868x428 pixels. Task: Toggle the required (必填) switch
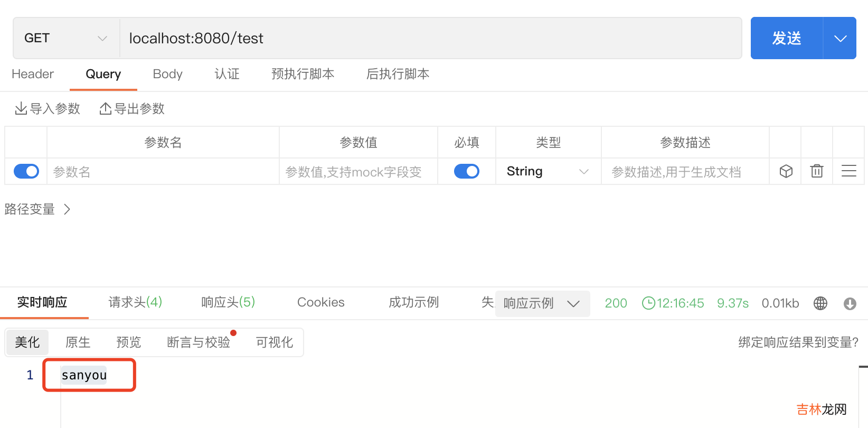coord(467,171)
